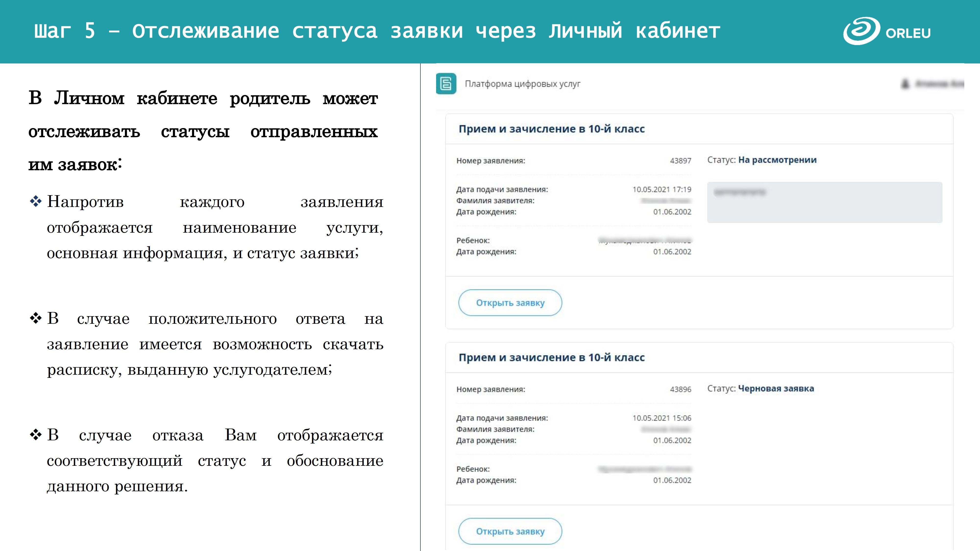Click the Шаг 5 slide title
This screenshot has width=980, height=551.
377,31
